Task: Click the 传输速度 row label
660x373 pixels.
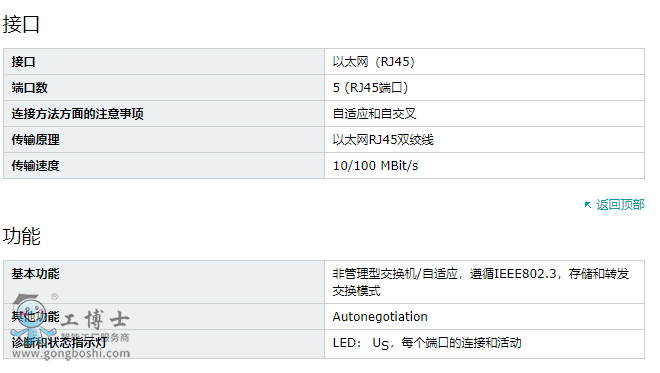Action: [x=35, y=166]
